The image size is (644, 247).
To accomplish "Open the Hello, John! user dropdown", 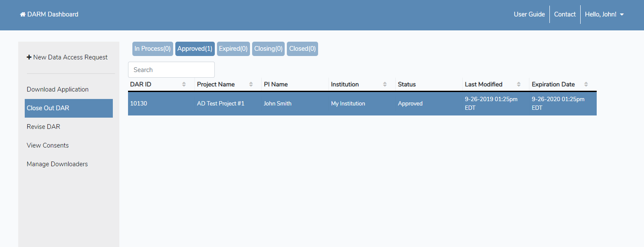I will tap(604, 14).
